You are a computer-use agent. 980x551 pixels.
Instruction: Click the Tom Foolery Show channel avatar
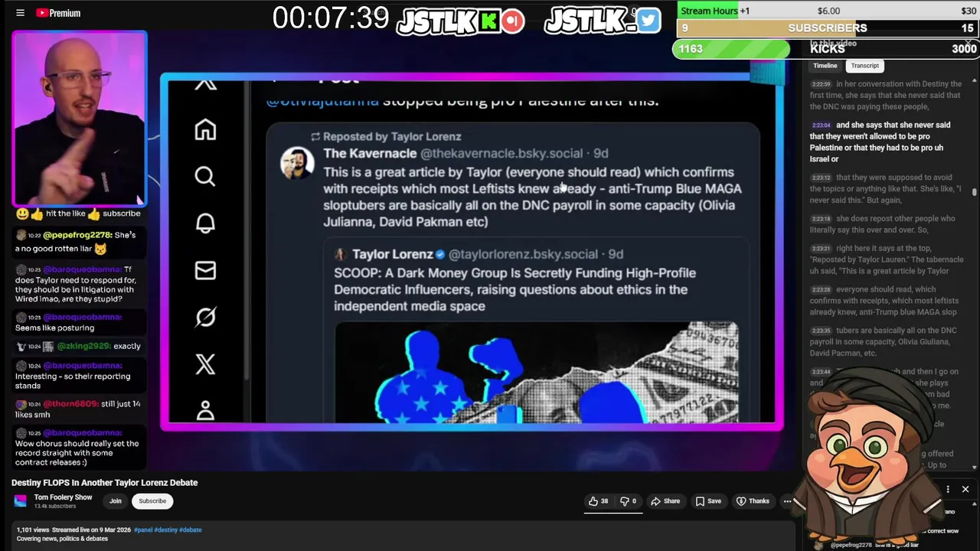coord(21,501)
